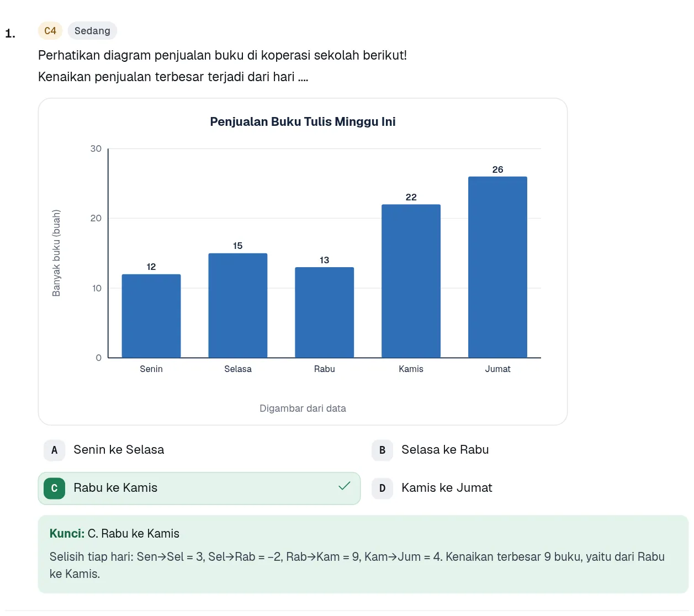Image resolution: width=694 pixels, height=616 pixels.
Task: Click the Sedang difficulty badge
Action: click(x=92, y=31)
